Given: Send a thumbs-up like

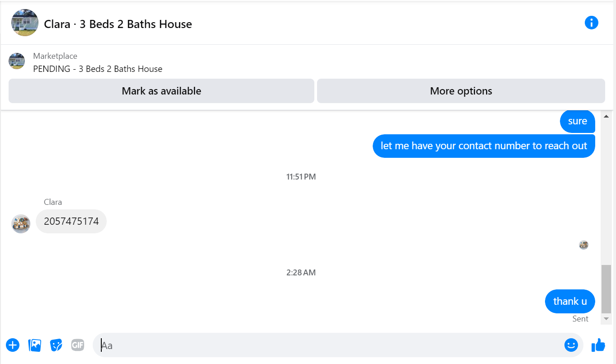Looking at the screenshot, I should [x=598, y=345].
